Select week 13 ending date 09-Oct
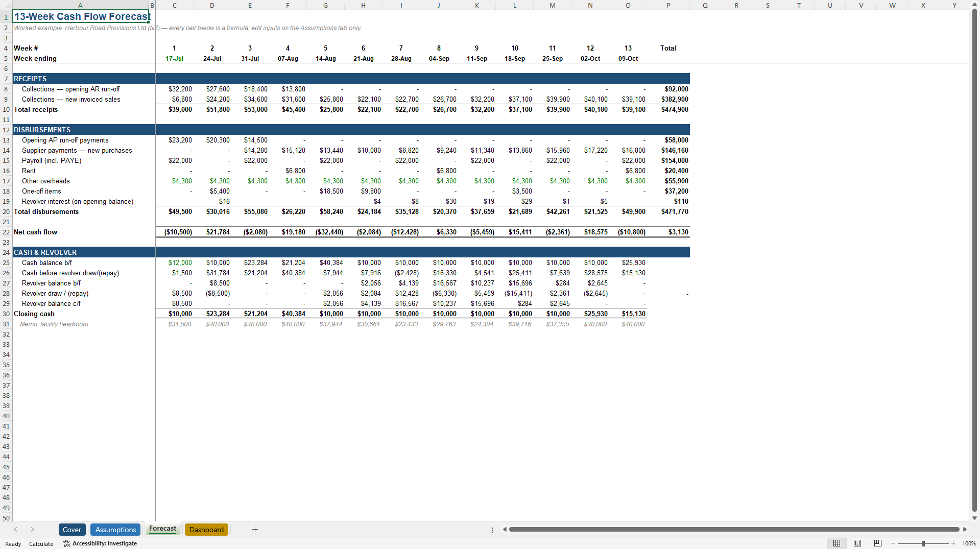Screen dimensions: 980x549 coord(628,58)
